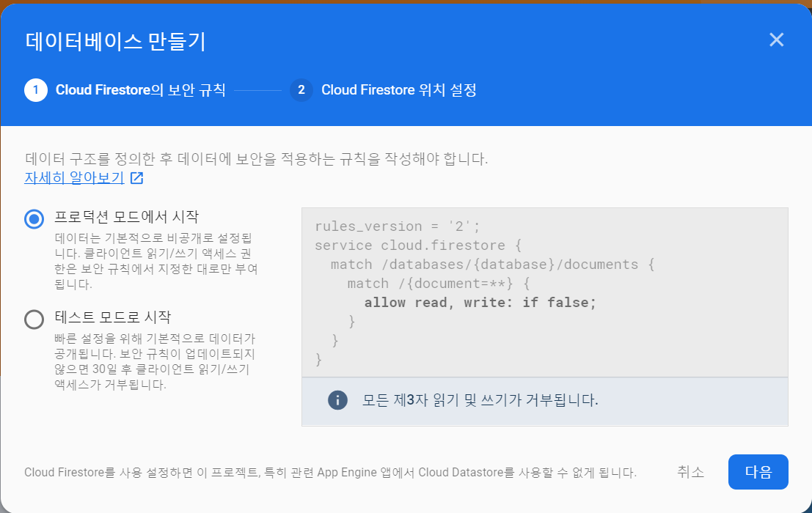The width and height of the screenshot is (812, 513).
Task: Click 'service cloud.firestore {' code line
Action: coord(418,245)
